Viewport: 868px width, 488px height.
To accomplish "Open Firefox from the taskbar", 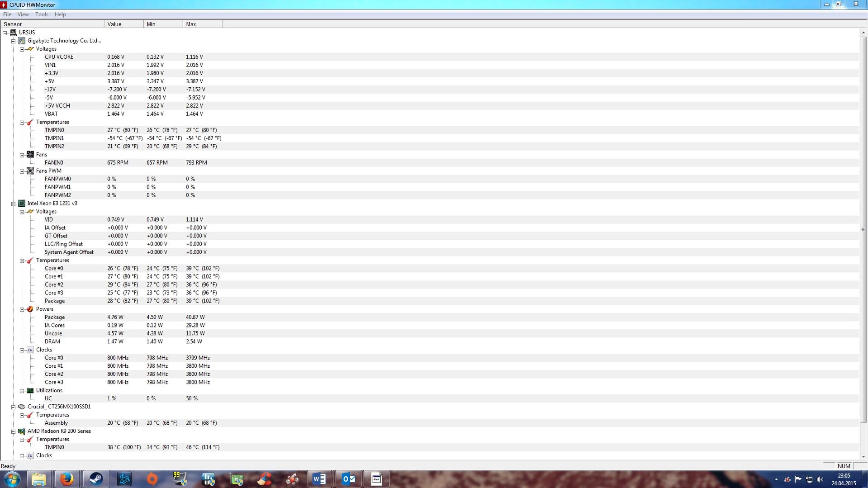I will point(67,479).
